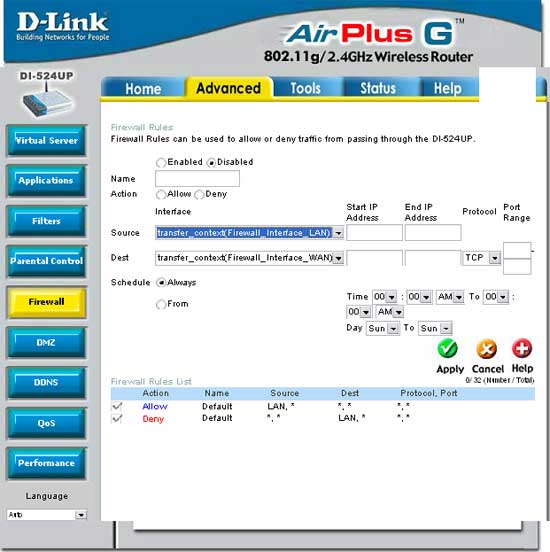Switch to the Status tab
This screenshot has width=550, height=552.
click(x=378, y=88)
